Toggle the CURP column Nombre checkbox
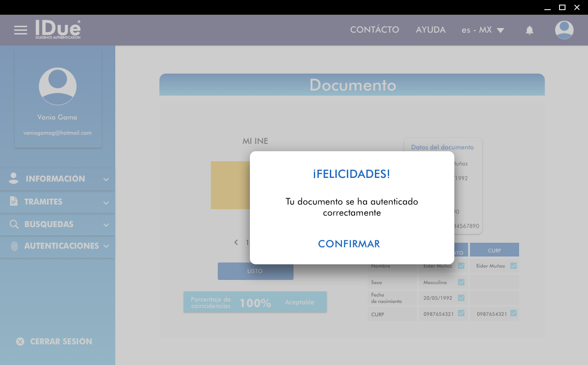The height and width of the screenshot is (365, 588). [514, 266]
